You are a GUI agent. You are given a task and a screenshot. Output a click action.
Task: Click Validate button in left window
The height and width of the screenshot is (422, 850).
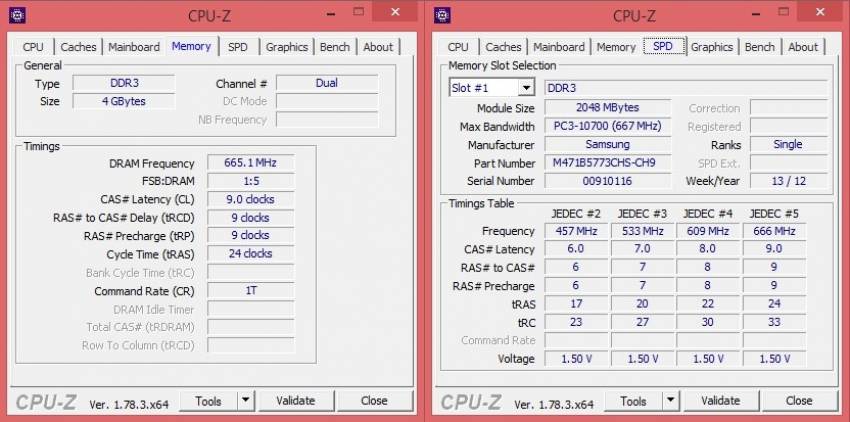tap(295, 401)
